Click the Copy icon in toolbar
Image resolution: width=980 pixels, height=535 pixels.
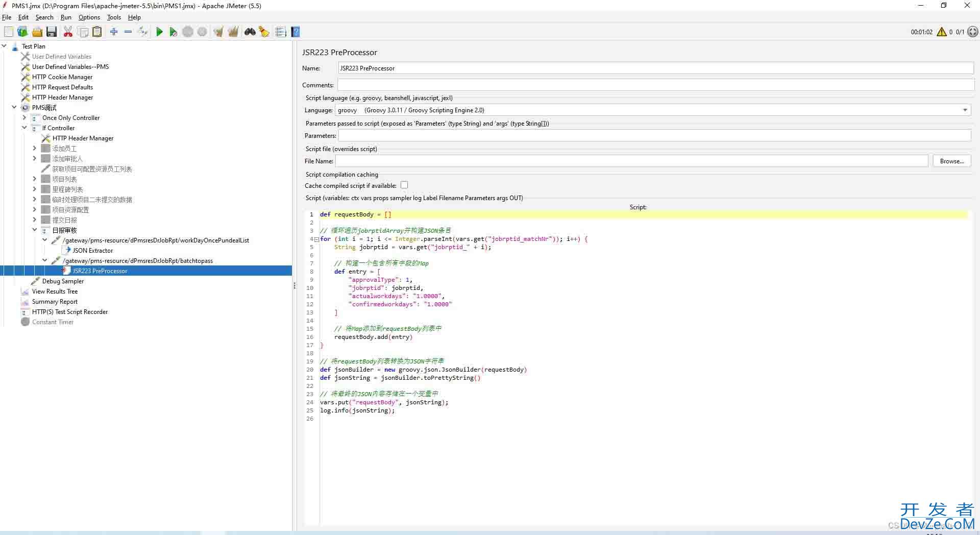click(83, 32)
